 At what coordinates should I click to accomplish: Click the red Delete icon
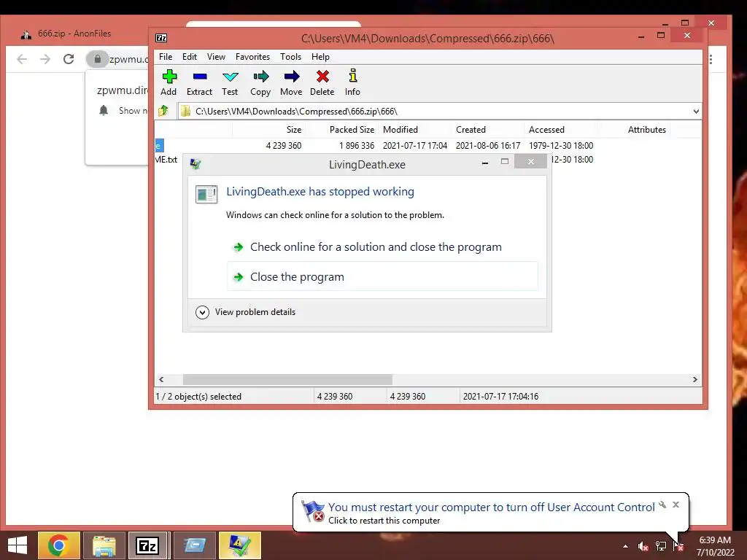coord(322,83)
